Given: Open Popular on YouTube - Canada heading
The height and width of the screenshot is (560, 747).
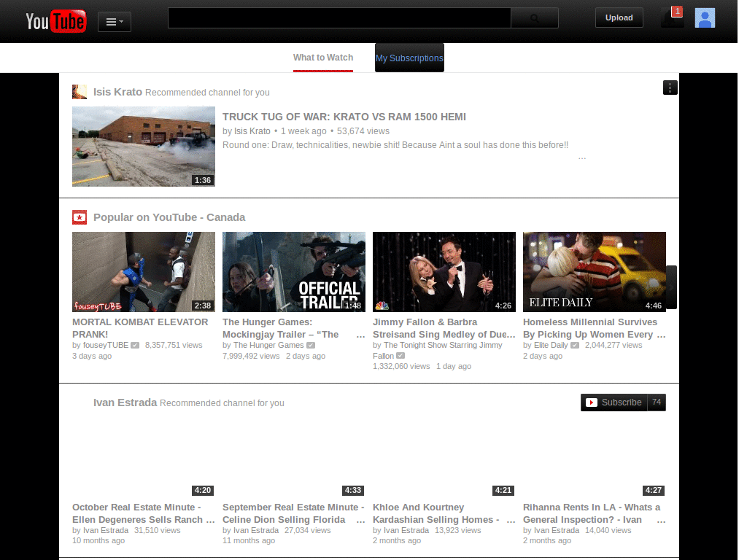Looking at the screenshot, I should click(169, 217).
